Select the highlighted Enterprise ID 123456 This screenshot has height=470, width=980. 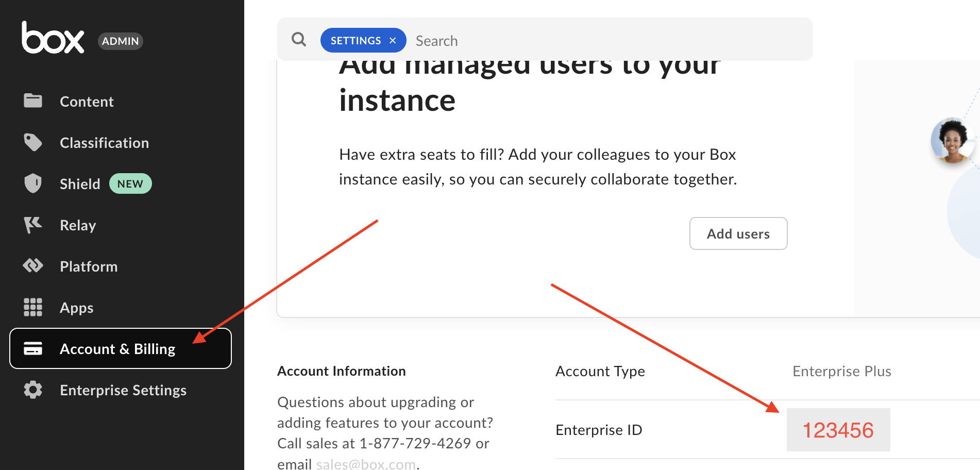[x=838, y=429]
